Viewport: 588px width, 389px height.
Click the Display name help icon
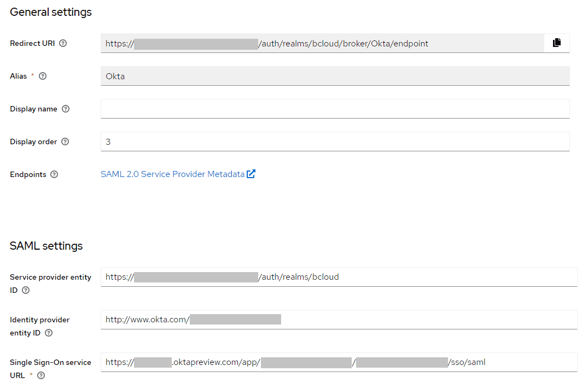(x=66, y=109)
